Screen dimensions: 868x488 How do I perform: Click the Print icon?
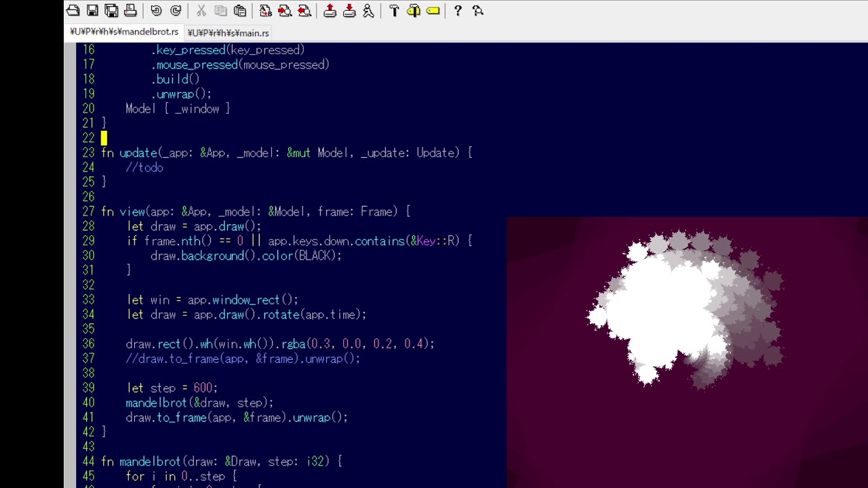pos(131,11)
